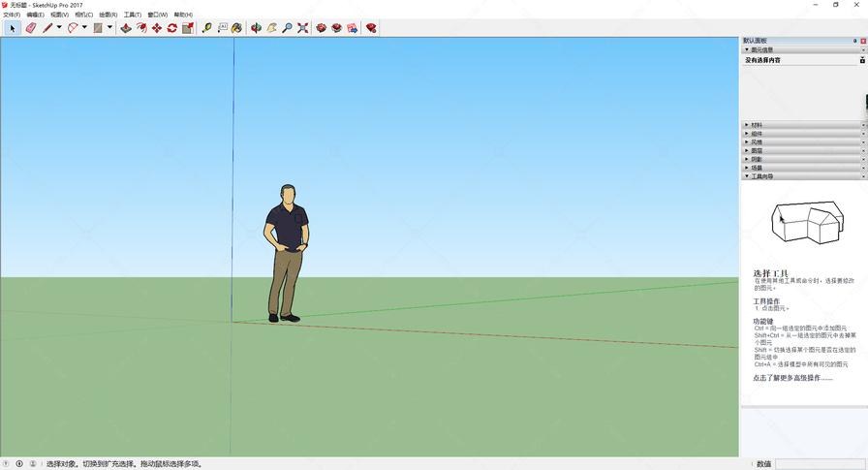Choose the Rotate tool
Image resolution: width=868 pixels, height=470 pixels.
coord(172,28)
